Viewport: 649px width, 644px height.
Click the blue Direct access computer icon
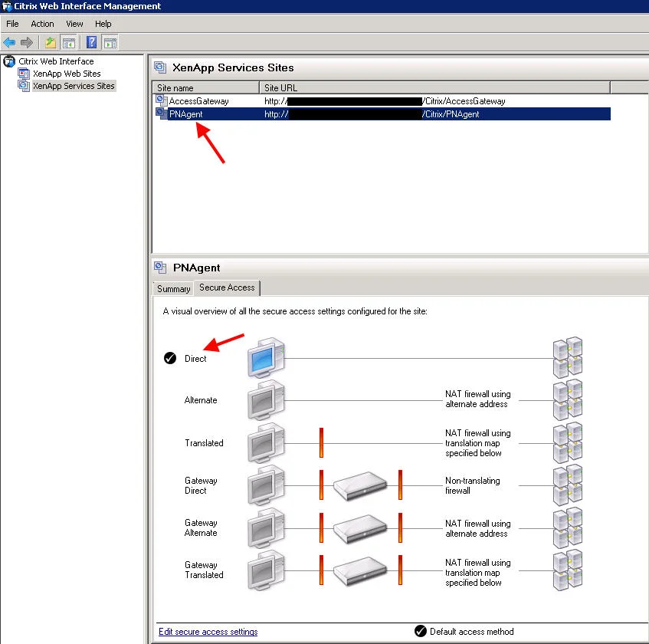coord(266,358)
